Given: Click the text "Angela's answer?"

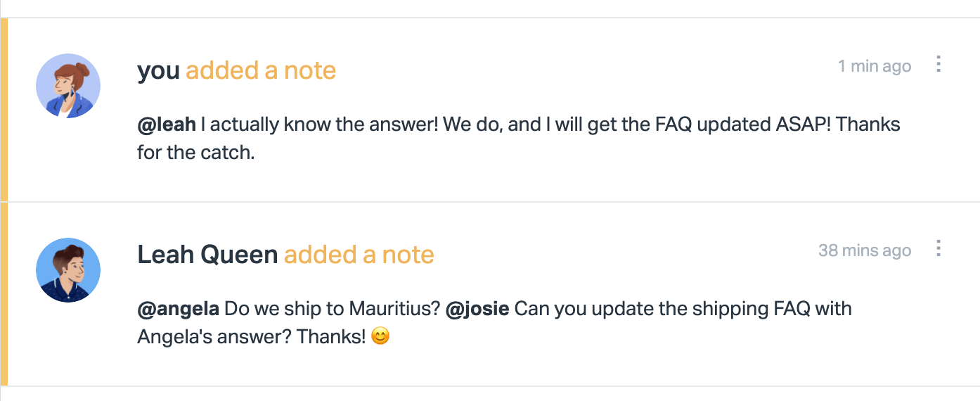Looking at the screenshot, I should click(214, 337).
